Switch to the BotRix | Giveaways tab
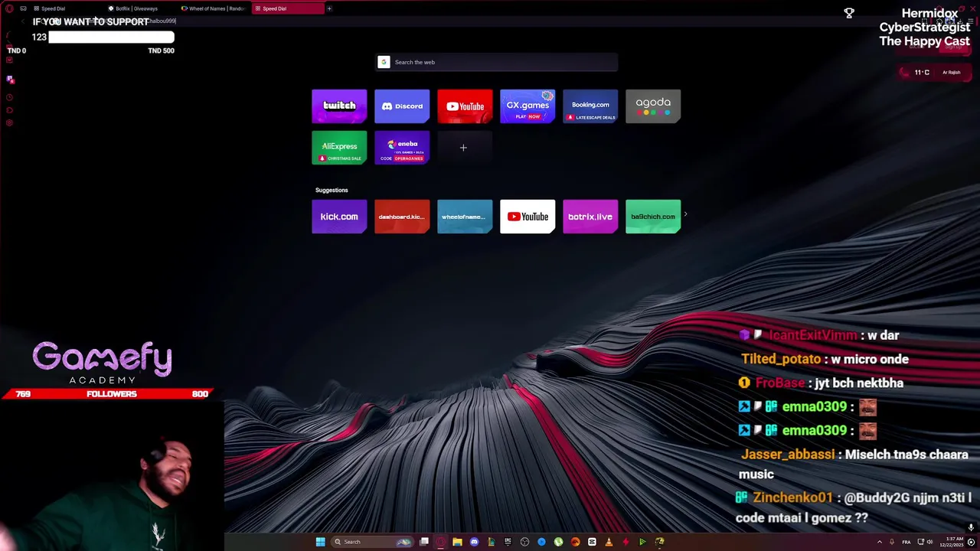The height and width of the screenshot is (551, 980). click(x=136, y=8)
